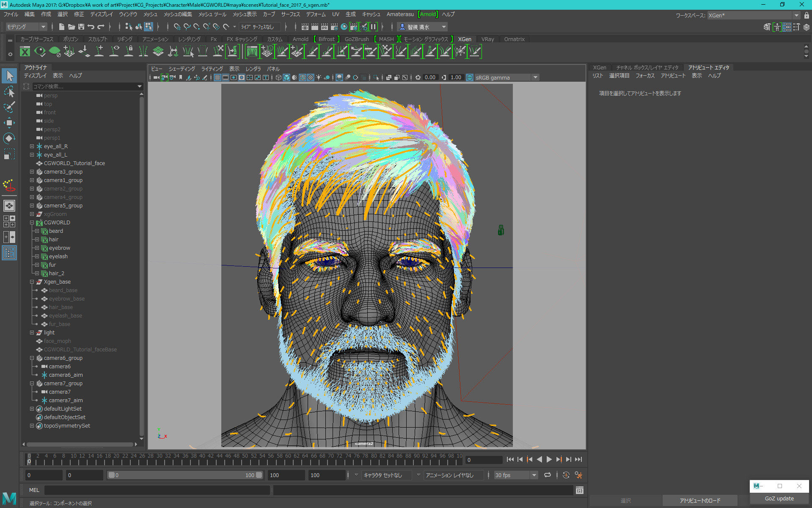
Task: Click the save scene icon
Action: coord(81,27)
